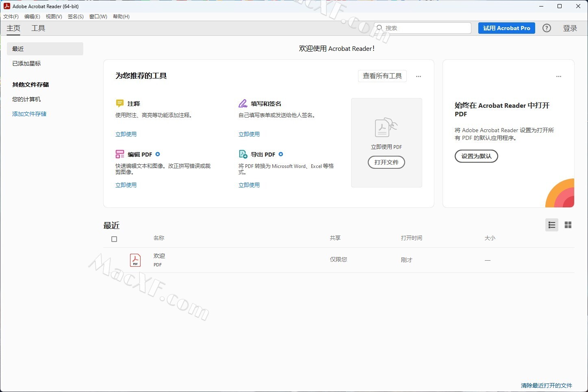Click the blue star badge beside 导出 PDF

(x=281, y=154)
